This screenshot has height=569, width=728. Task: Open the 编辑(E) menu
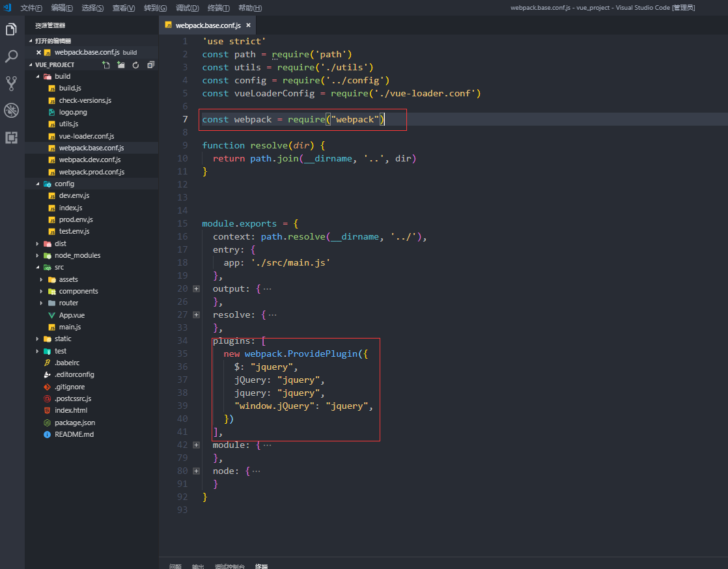62,8
